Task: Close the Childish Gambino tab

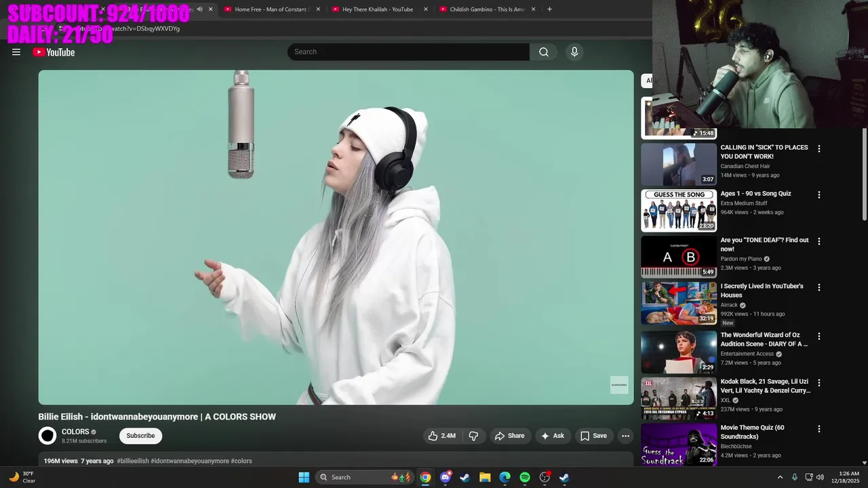Action: click(x=533, y=9)
